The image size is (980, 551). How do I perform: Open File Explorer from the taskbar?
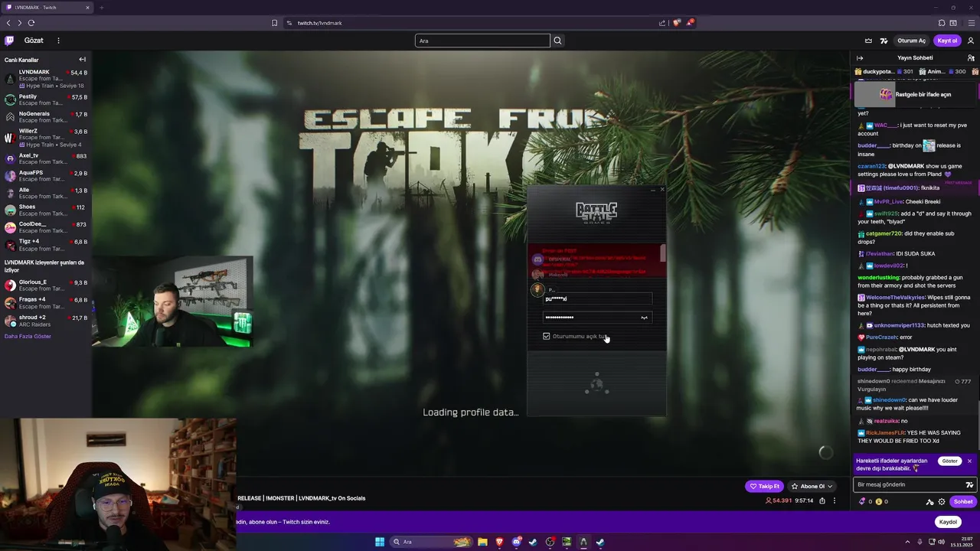point(482,542)
